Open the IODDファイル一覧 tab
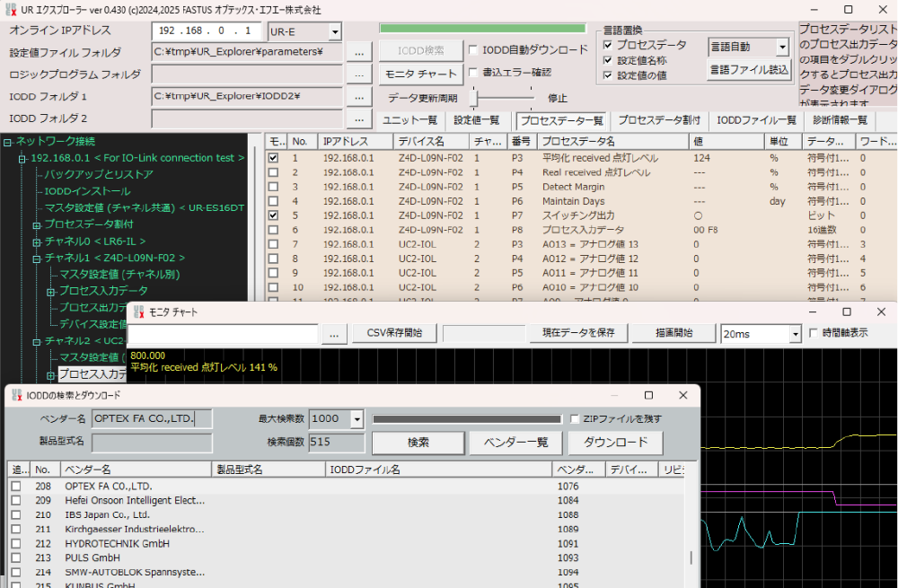 (756, 120)
